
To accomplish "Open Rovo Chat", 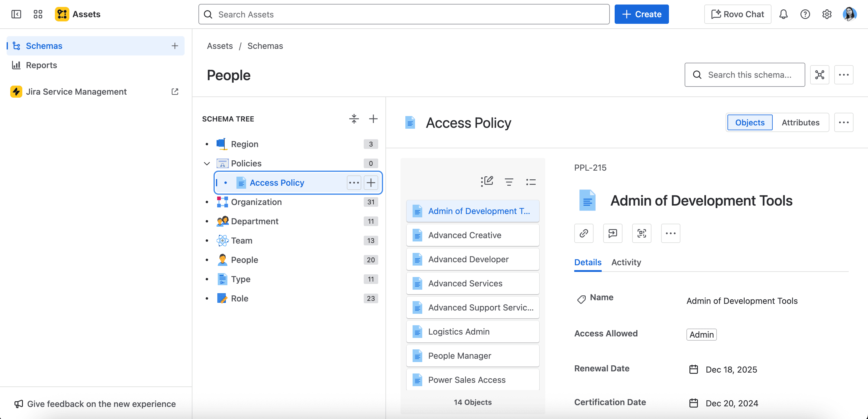I will [x=737, y=14].
